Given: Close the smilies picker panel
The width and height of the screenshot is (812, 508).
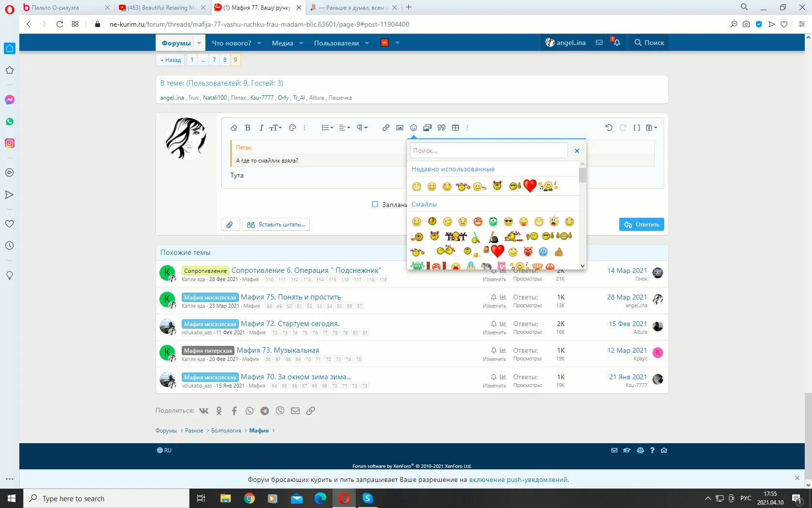Looking at the screenshot, I should [577, 151].
